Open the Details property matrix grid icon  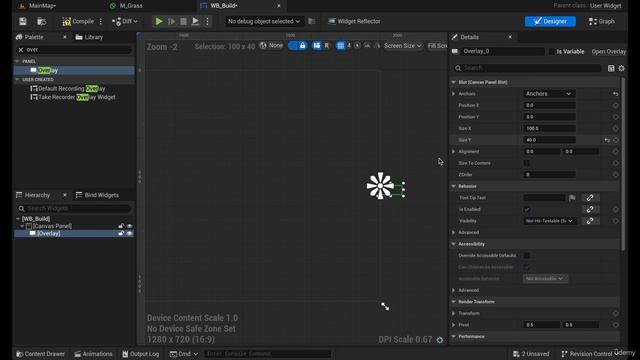pos(611,68)
